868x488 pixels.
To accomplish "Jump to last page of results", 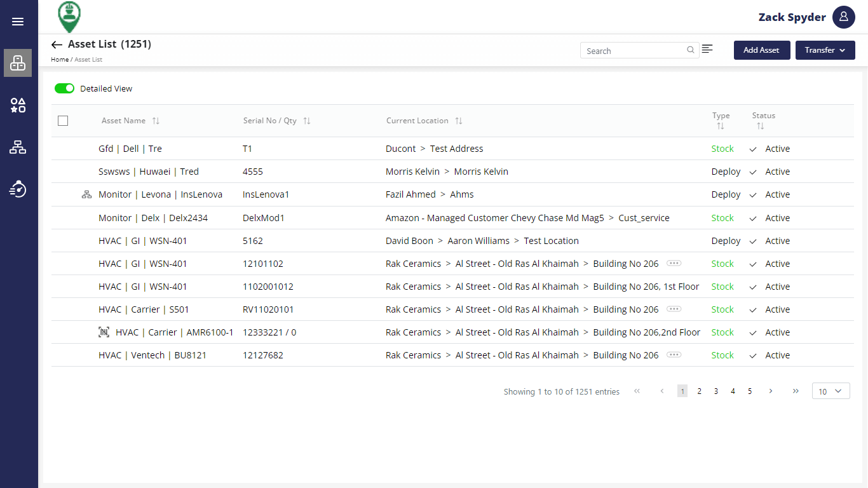I will [796, 391].
